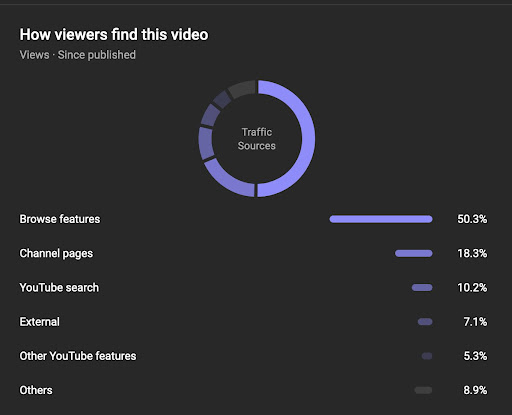Click the 50.3% value
The width and height of the screenshot is (512, 415).
tap(472, 219)
